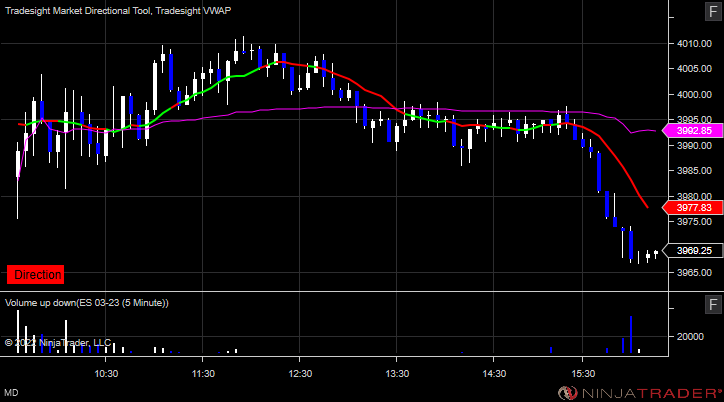Click the NinjaTrader logo icon
The image size is (724, 402).
point(567,393)
